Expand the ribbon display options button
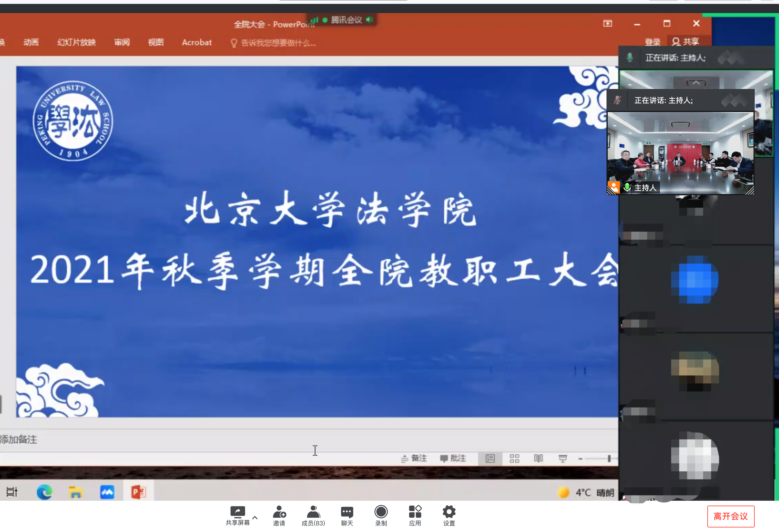This screenshot has height=532, width=779. (x=607, y=23)
